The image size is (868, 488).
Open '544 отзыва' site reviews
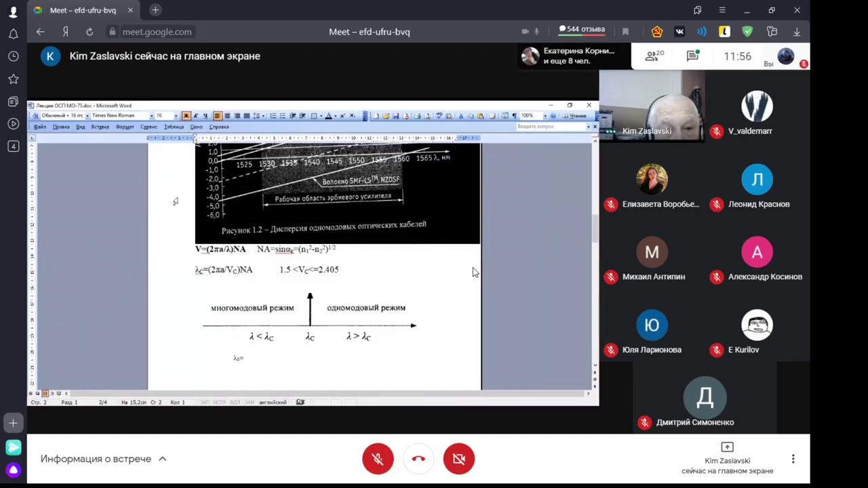click(x=582, y=30)
